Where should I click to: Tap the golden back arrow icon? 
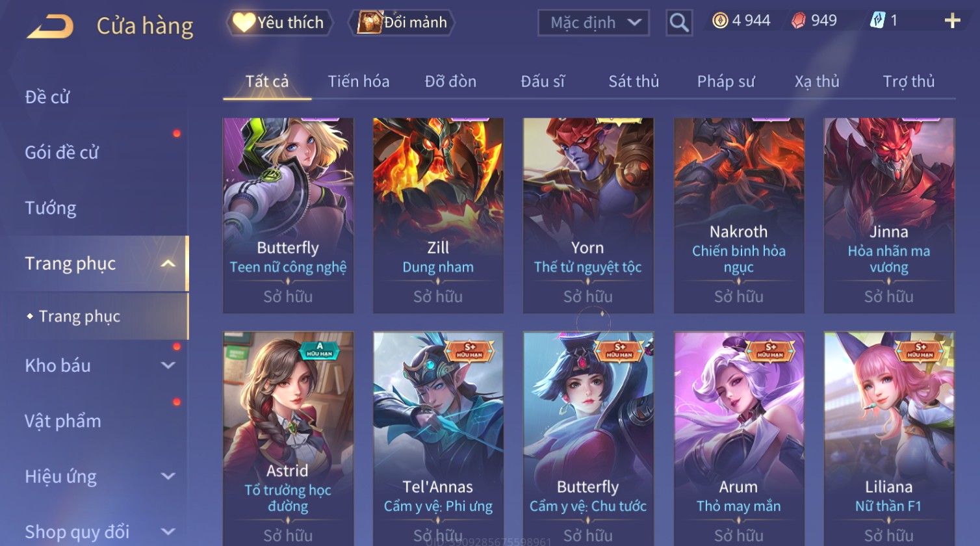(50, 26)
